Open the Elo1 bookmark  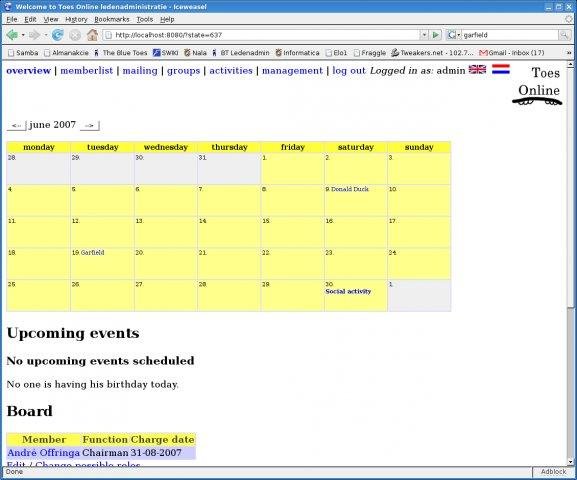pos(336,53)
